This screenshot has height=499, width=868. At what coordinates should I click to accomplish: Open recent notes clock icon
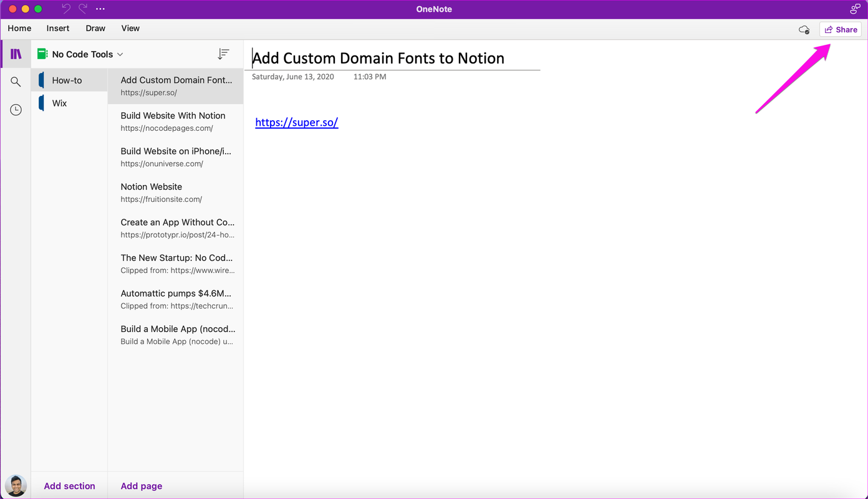[16, 110]
